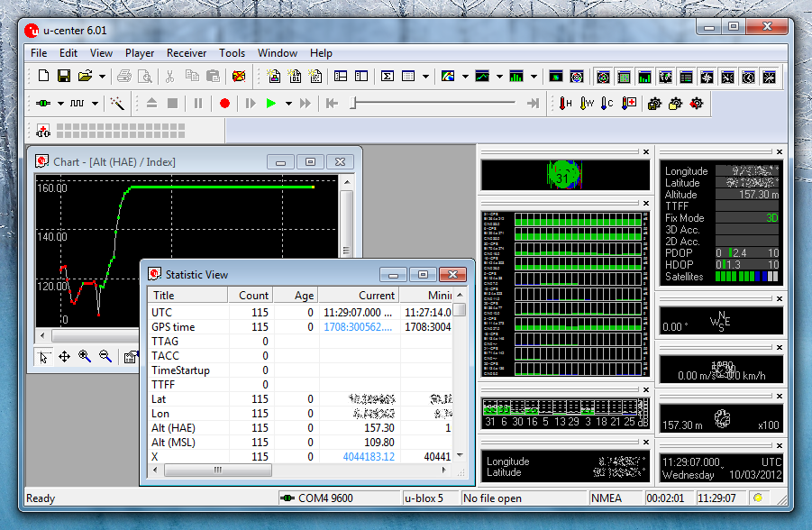
Task: Select the zoom in magnifier in chart toolbar
Action: point(85,357)
